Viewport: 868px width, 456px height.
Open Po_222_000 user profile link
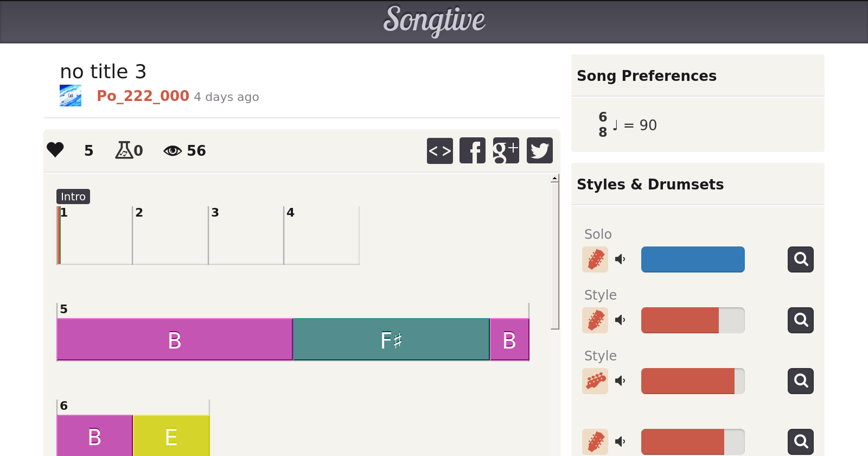pos(143,96)
